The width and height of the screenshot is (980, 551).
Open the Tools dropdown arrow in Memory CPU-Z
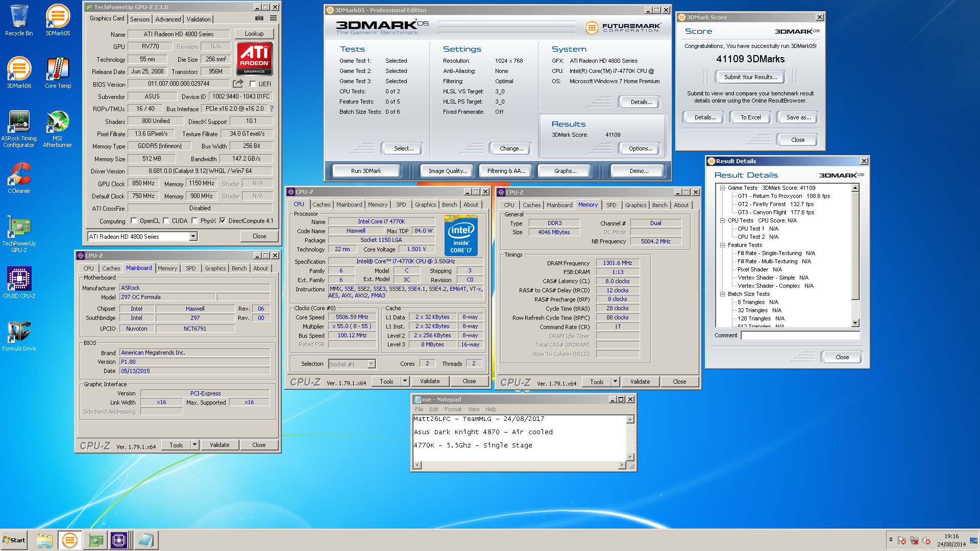click(x=615, y=382)
